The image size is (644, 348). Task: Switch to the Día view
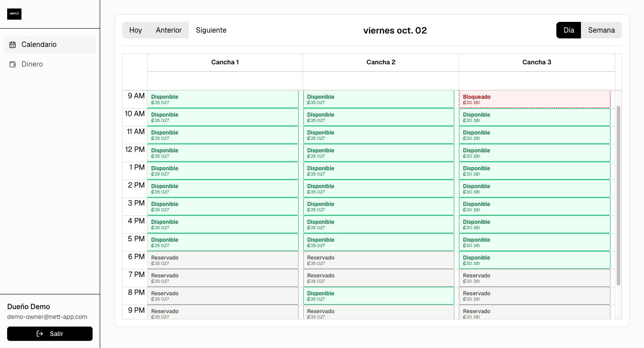click(x=568, y=30)
